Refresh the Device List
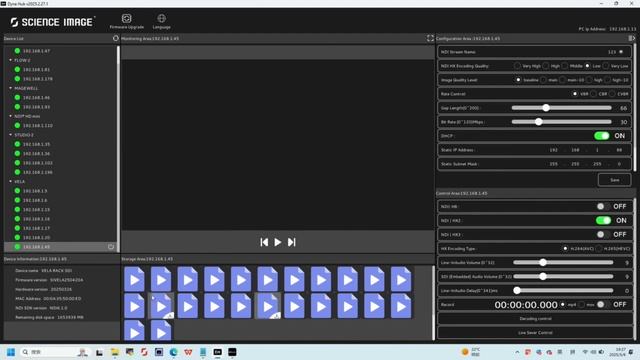The width and height of the screenshot is (640, 360). click(116, 38)
